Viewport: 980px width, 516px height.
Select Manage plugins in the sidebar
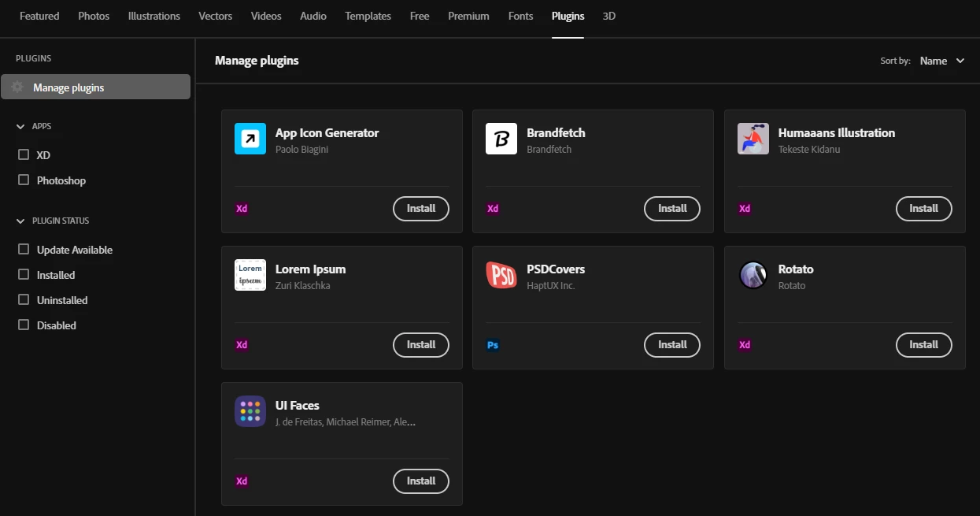click(x=95, y=87)
